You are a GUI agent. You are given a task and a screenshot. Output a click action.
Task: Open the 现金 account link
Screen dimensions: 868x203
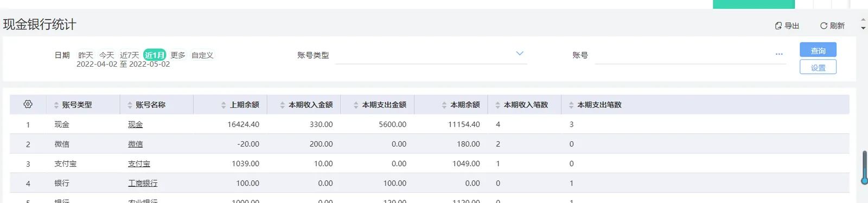click(x=136, y=124)
